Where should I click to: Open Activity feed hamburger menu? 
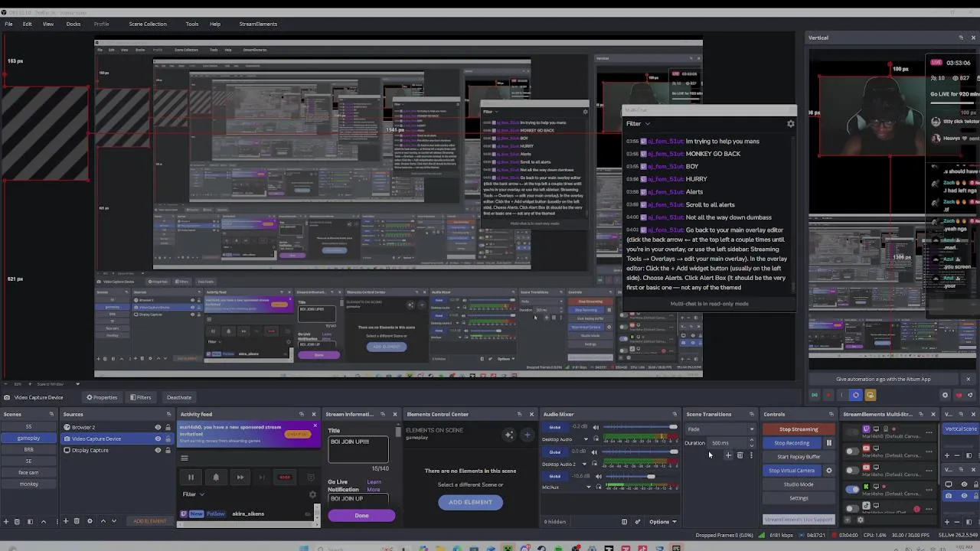[x=185, y=458]
